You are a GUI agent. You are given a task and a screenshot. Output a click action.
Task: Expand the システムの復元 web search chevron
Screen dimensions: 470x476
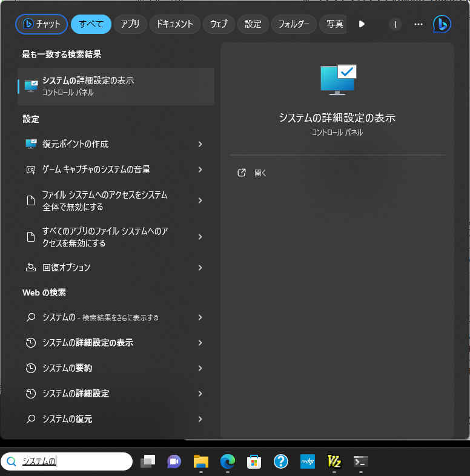pyautogui.click(x=200, y=419)
